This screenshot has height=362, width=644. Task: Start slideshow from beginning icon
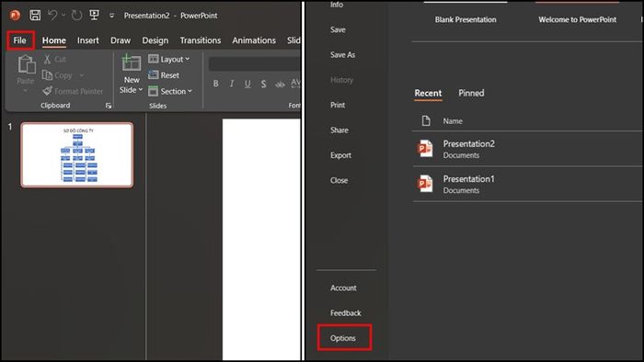[x=95, y=16]
